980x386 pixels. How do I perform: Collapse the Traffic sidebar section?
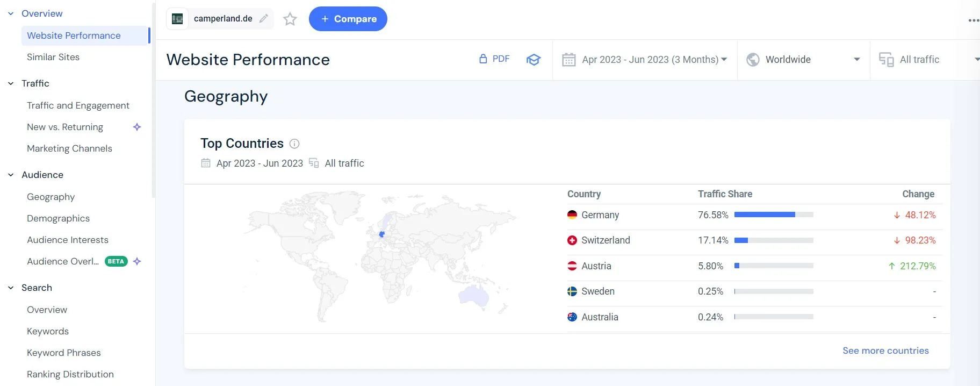[11, 83]
